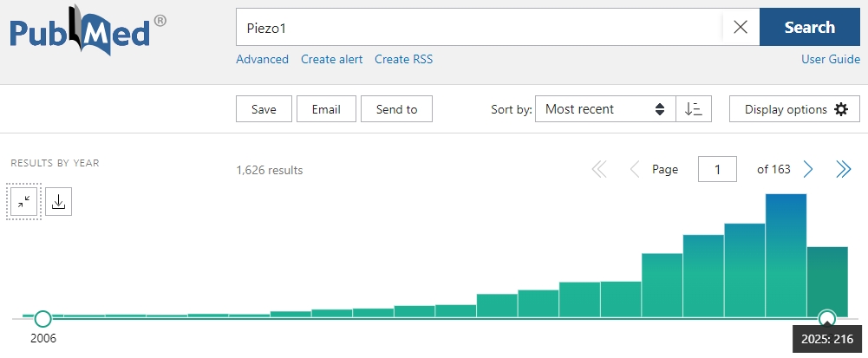Open the Sort by Most recent dropdown
This screenshot has height=358, width=868.
coord(604,109)
